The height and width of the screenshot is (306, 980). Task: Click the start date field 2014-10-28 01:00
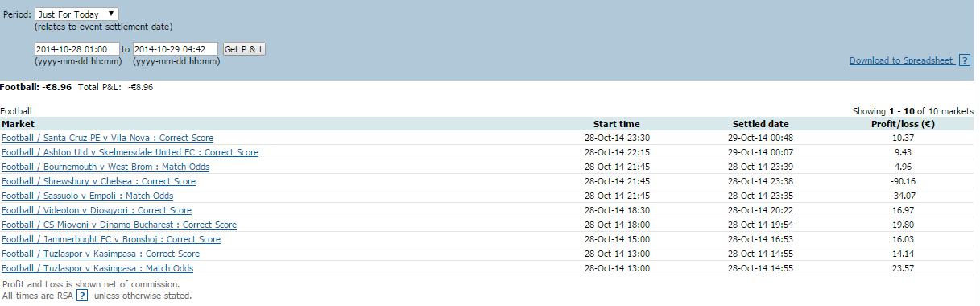tap(77, 49)
